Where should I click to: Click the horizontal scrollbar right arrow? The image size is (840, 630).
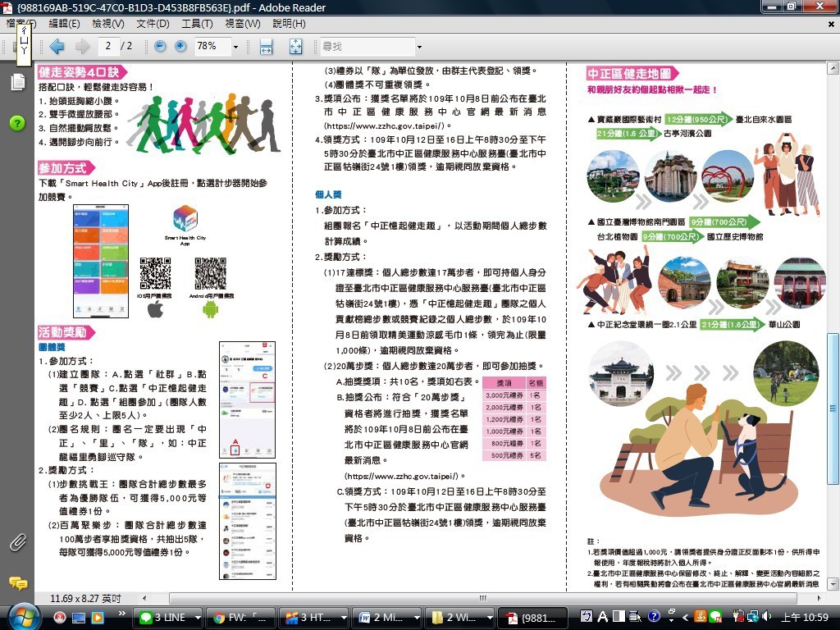click(x=819, y=598)
